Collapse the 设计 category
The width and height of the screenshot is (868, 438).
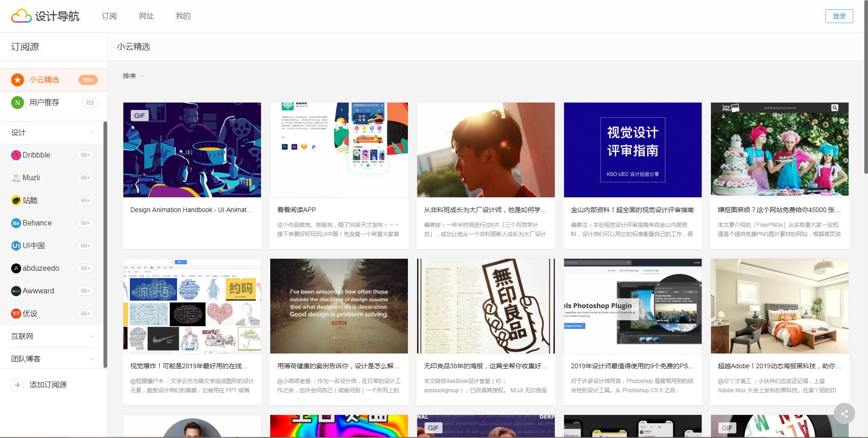91,133
